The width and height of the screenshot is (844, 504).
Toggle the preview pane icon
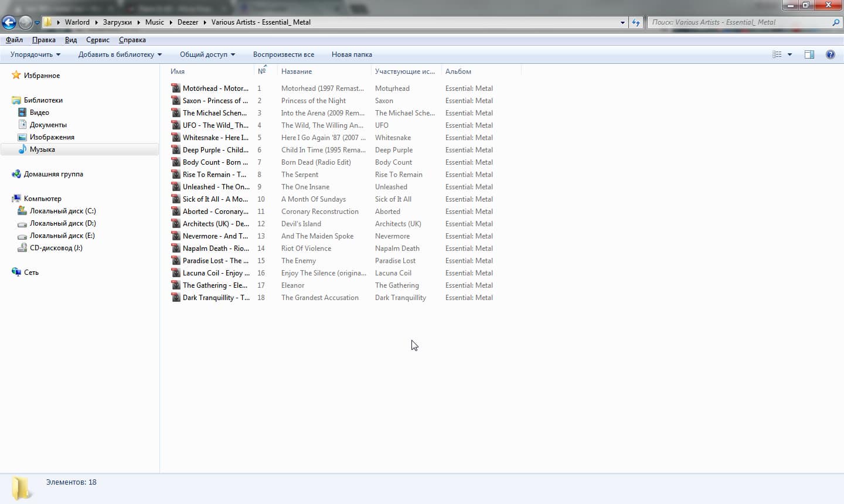[x=809, y=55]
